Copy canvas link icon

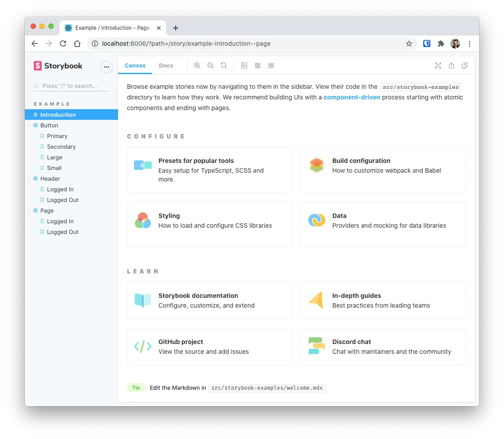coord(465,66)
